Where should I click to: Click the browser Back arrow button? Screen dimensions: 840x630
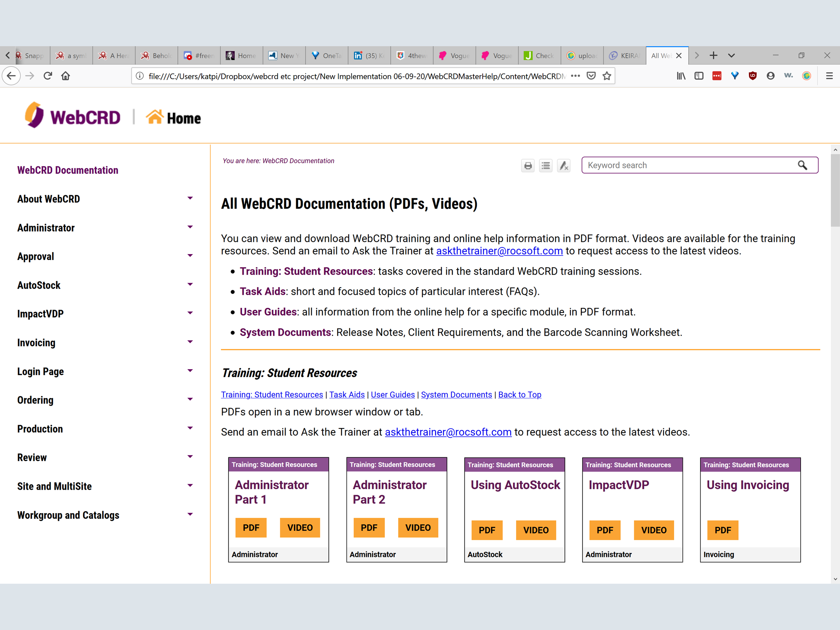pyautogui.click(x=11, y=76)
